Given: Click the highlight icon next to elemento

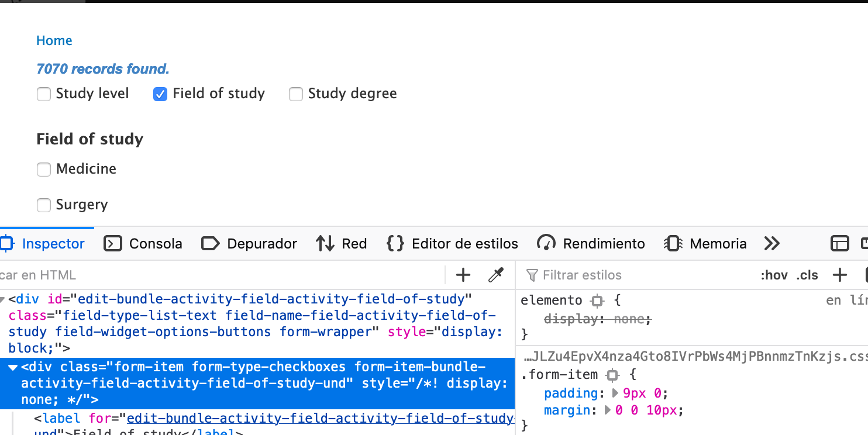Looking at the screenshot, I should 597,301.
